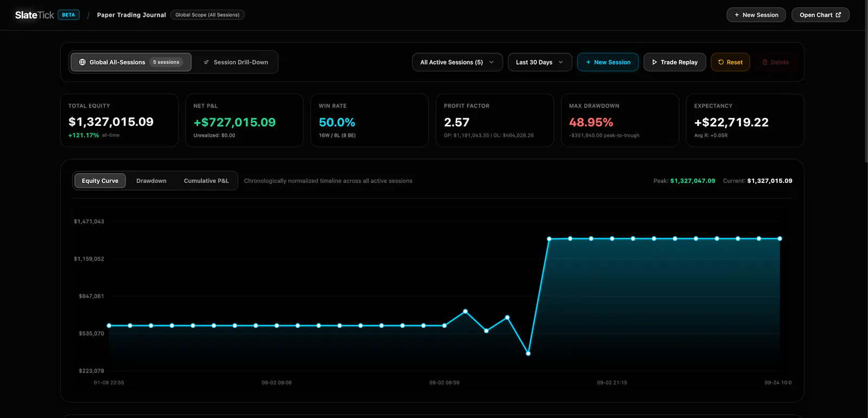868x418 pixels.
Task: Click the plus icon in the header New Session button
Action: [x=737, y=15]
